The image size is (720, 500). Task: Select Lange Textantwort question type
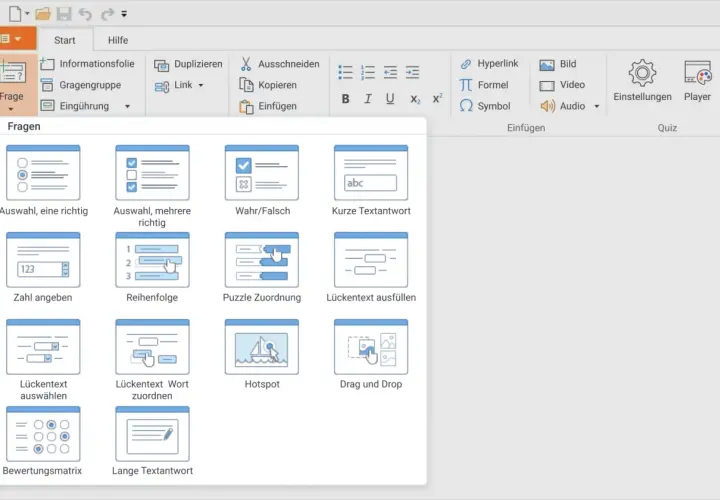[x=152, y=441]
